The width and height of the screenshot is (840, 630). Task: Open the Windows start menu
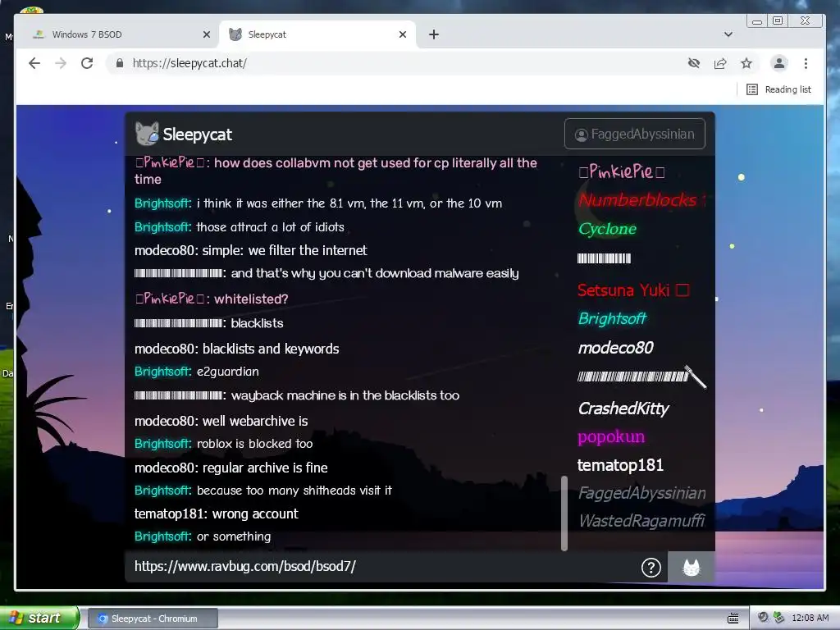point(39,618)
